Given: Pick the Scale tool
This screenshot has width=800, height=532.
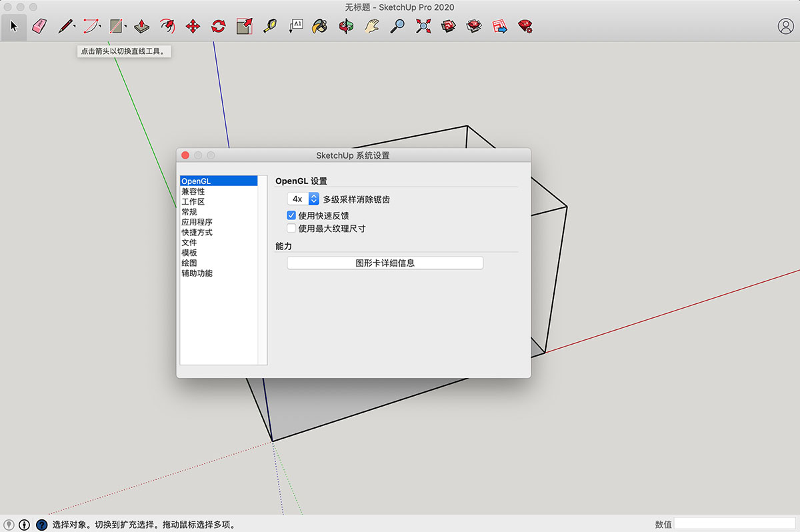Looking at the screenshot, I should (244, 27).
